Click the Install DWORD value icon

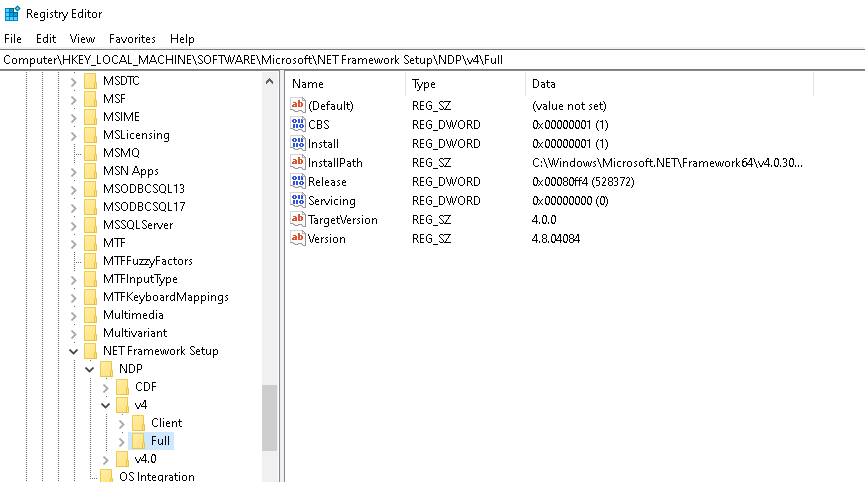298,143
